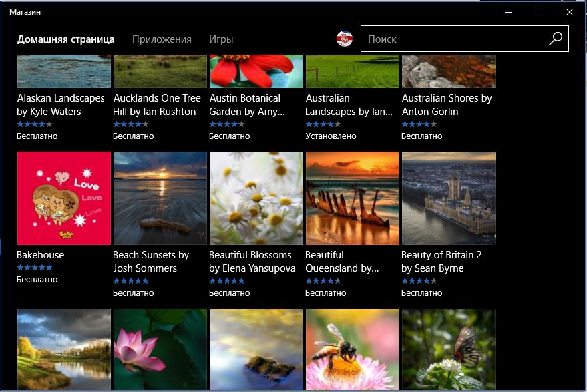Click Бесплатно label under Bakehouse

[x=37, y=280]
